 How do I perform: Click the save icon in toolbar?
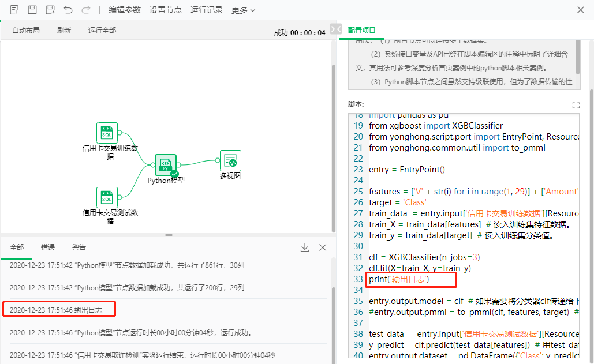[x=32, y=10]
